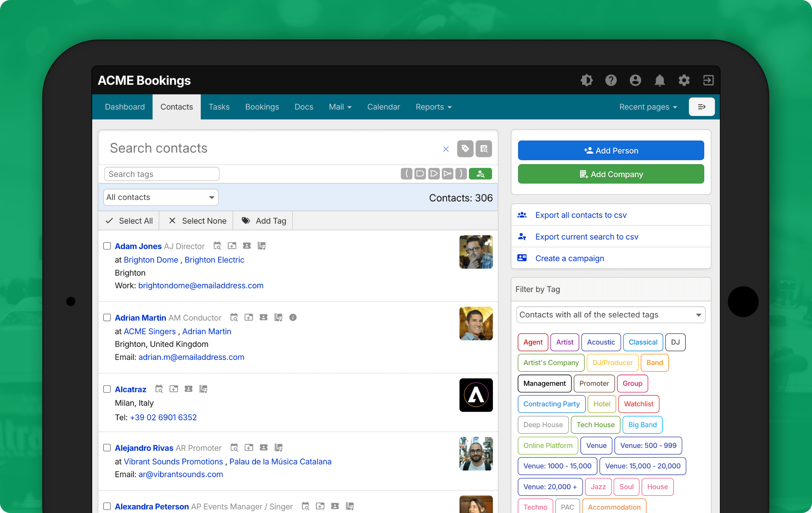Tick the checkbox next to Adam Jones

[x=107, y=246]
